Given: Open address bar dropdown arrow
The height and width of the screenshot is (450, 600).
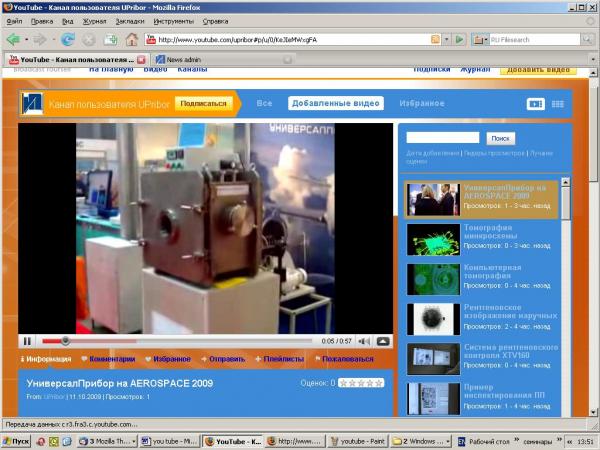Looking at the screenshot, I should coord(446,39).
